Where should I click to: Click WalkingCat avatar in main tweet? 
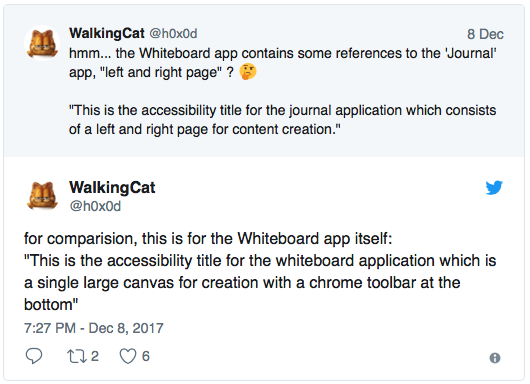[42, 195]
